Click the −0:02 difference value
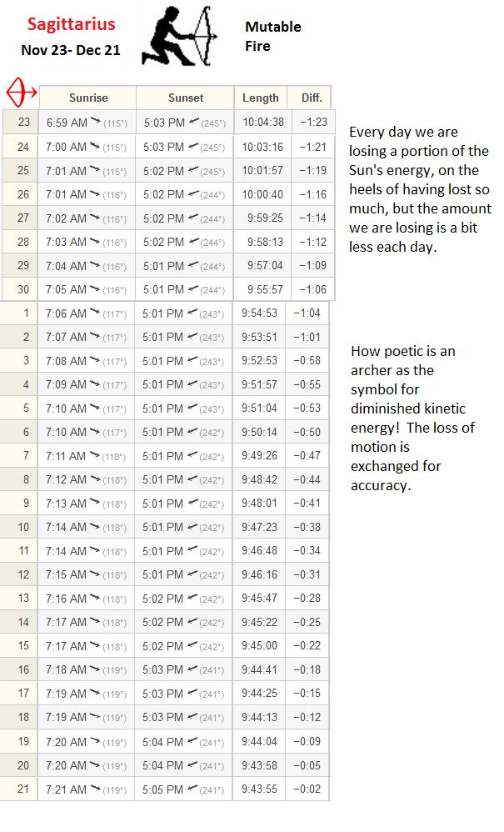 [x=307, y=789]
